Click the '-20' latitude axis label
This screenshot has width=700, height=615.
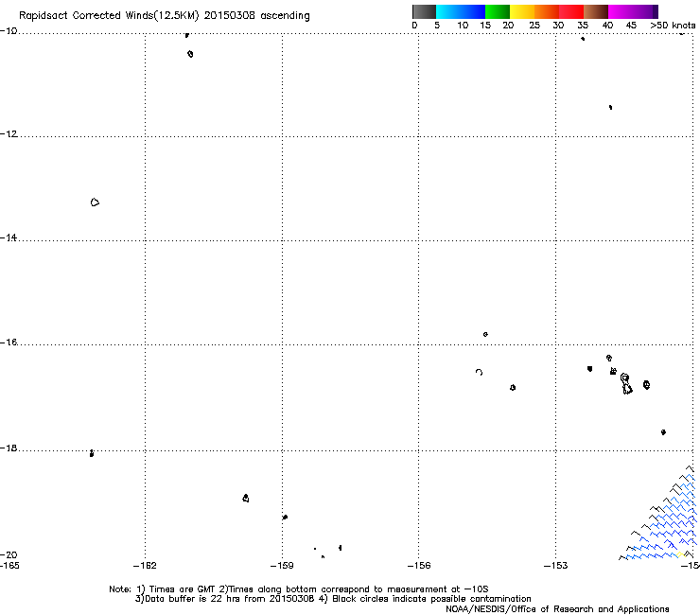click(9, 554)
